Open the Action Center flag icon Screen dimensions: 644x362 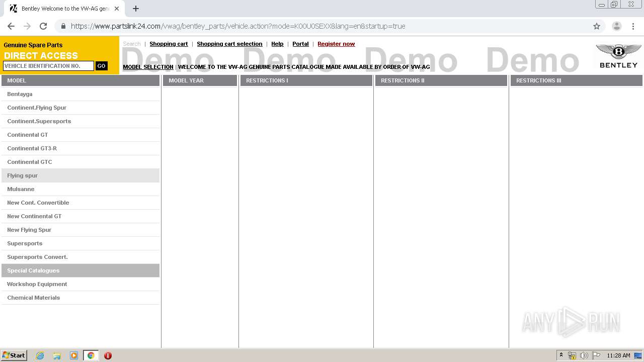596,355
